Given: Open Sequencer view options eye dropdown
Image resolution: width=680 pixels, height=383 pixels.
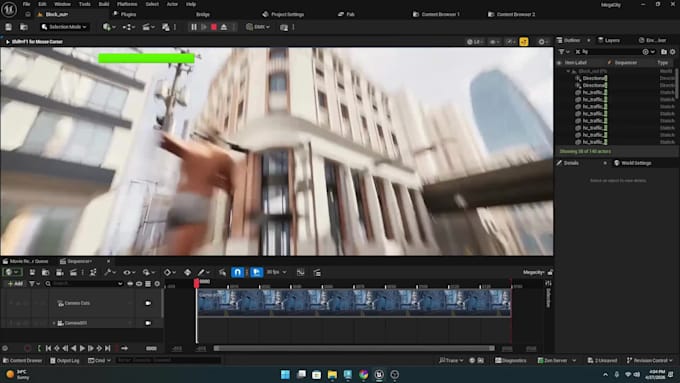Looking at the screenshot, I should (129, 272).
